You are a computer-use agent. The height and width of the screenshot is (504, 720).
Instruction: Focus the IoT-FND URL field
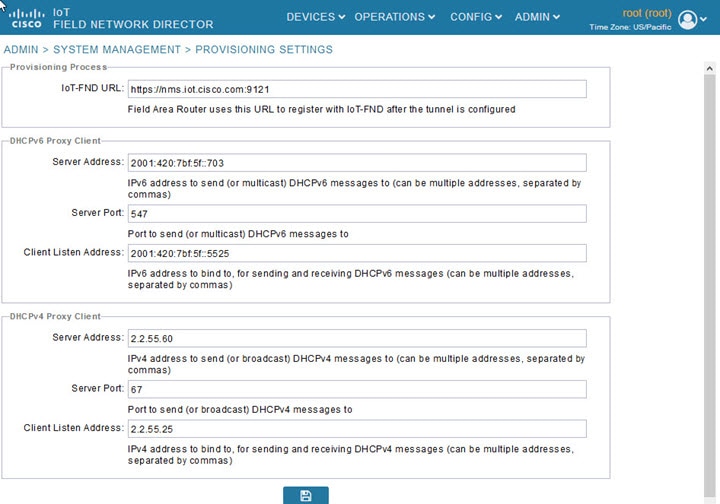pos(357,89)
